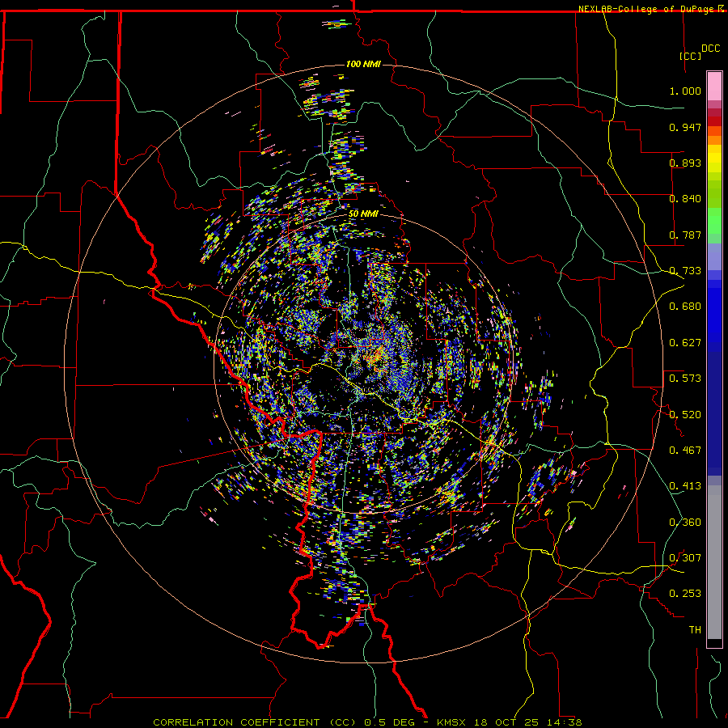728x728 pixels.
Task: Click the 0.787 scale value
Action: pos(685,235)
